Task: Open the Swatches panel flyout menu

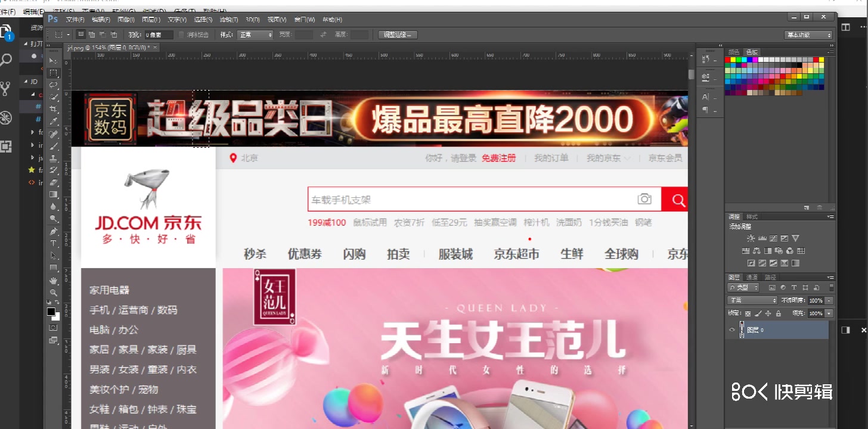Action: coord(831,52)
